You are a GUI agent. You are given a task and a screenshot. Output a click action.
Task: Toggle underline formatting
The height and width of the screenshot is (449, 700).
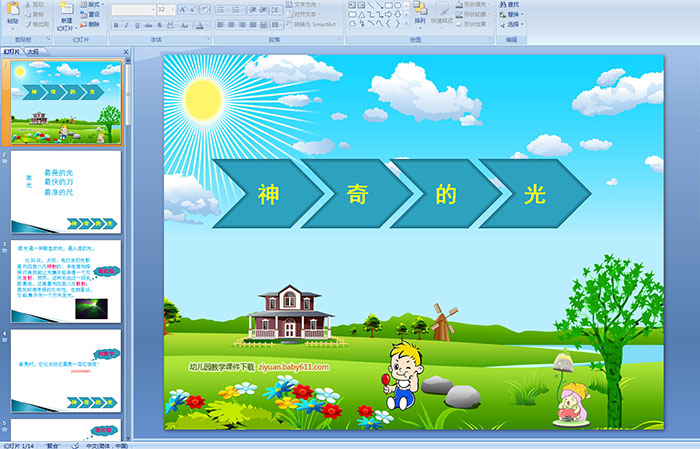(x=137, y=24)
